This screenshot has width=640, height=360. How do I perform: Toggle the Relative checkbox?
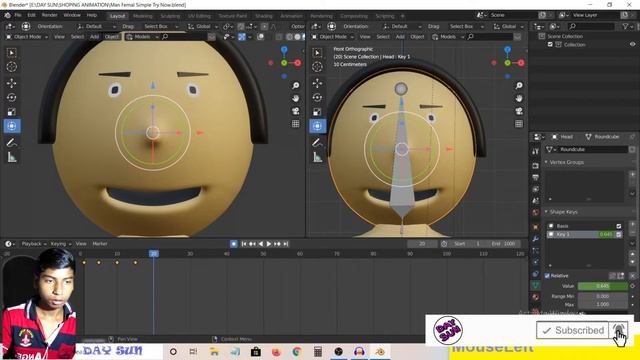click(x=547, y=276)
